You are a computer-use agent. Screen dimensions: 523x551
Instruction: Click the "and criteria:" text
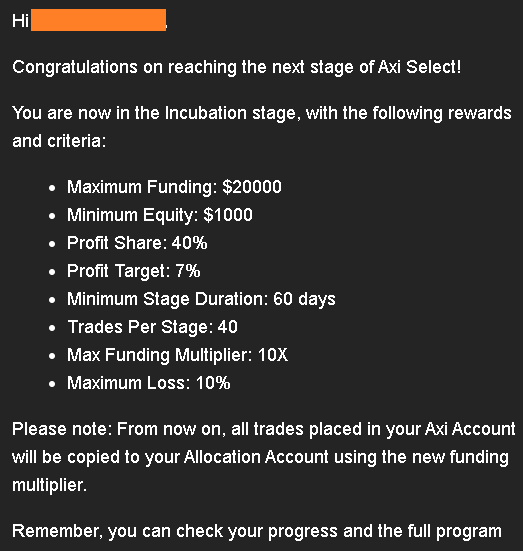tap(59, 141)
